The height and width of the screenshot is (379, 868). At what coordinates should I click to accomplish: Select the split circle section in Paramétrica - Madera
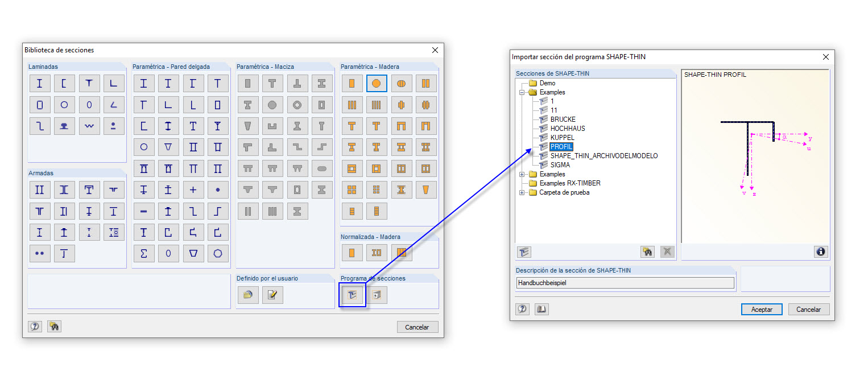tap(401, 84)
